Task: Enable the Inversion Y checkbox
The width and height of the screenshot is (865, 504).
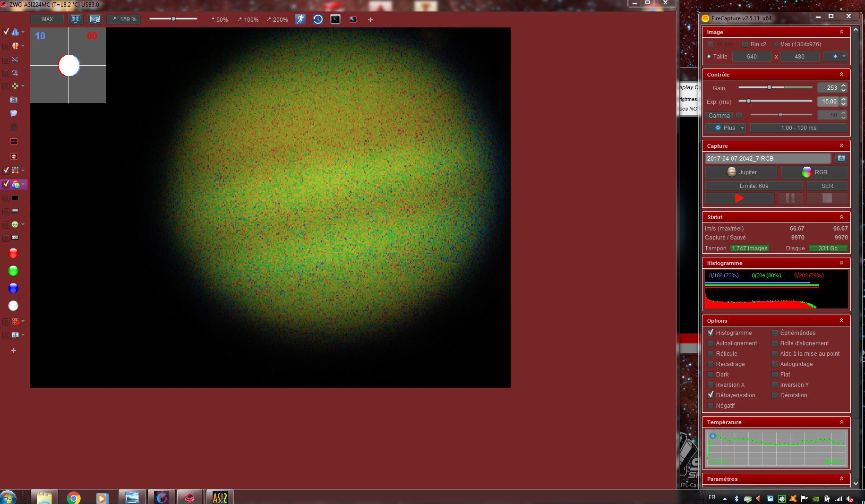Action: click(775, 385)
